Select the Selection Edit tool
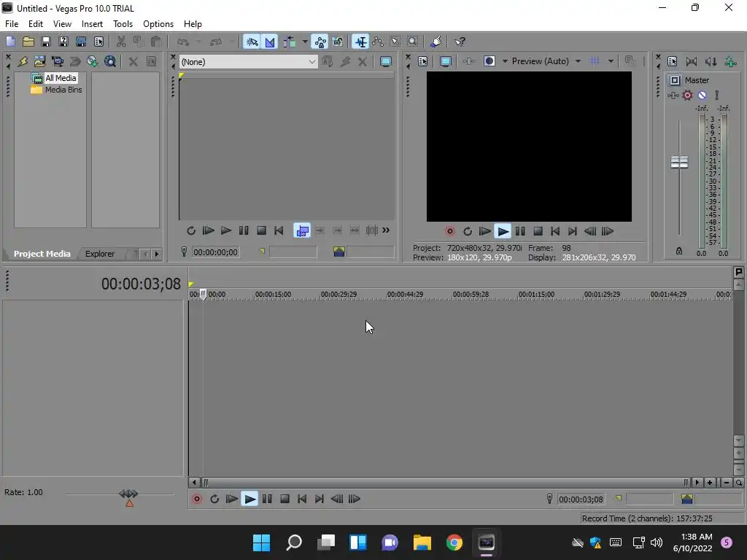Image resolution: width=747 pixels, height=560 pixels. pyautogui.click(x=395, y=42)
